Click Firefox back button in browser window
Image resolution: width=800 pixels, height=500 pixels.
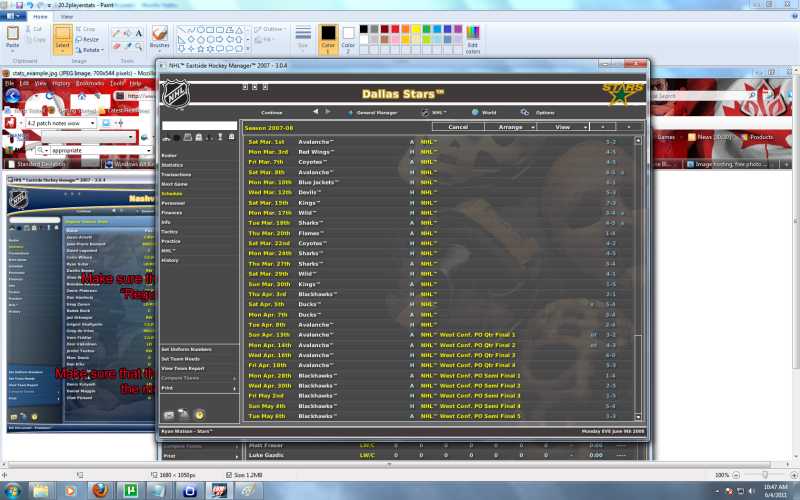[x=12, y=96]
